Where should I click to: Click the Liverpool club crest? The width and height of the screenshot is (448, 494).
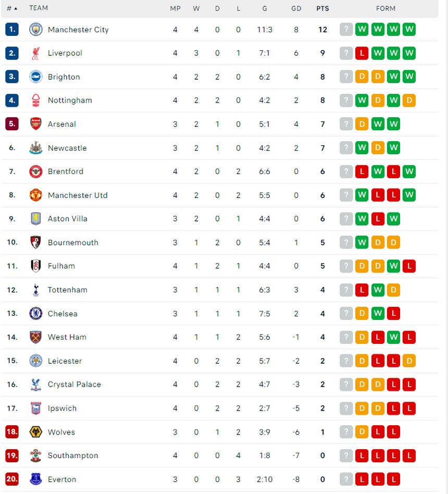click(x=35, y=53)
